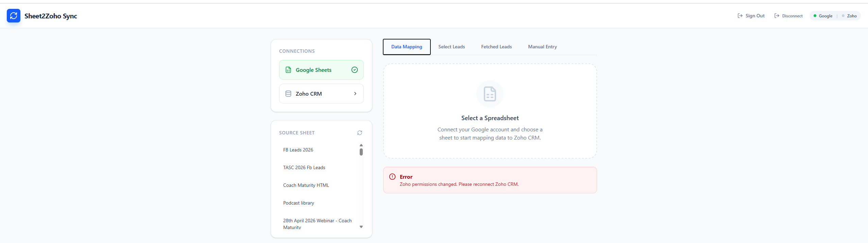Screen dimensions: 868x243
Task: Click the Google Sheets connected checkmark icon
Action: click(x=355, y=70)
